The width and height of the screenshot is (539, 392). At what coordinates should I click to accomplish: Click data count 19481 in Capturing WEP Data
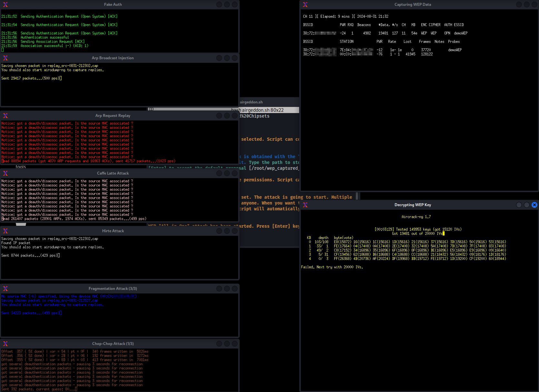coord(383,33)
